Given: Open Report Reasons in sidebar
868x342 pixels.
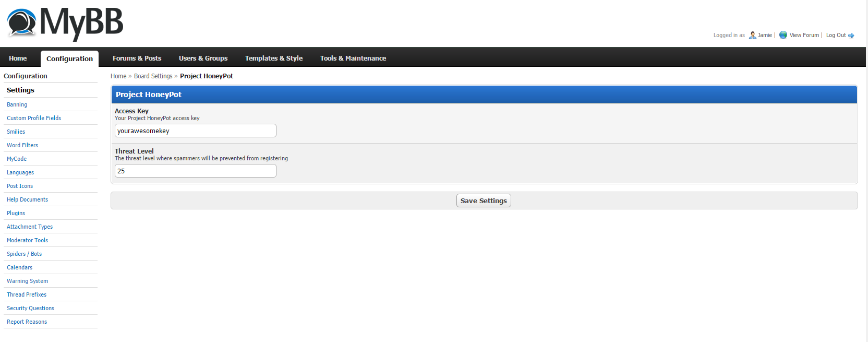Looking at the screenshot, I should [27, 322].
